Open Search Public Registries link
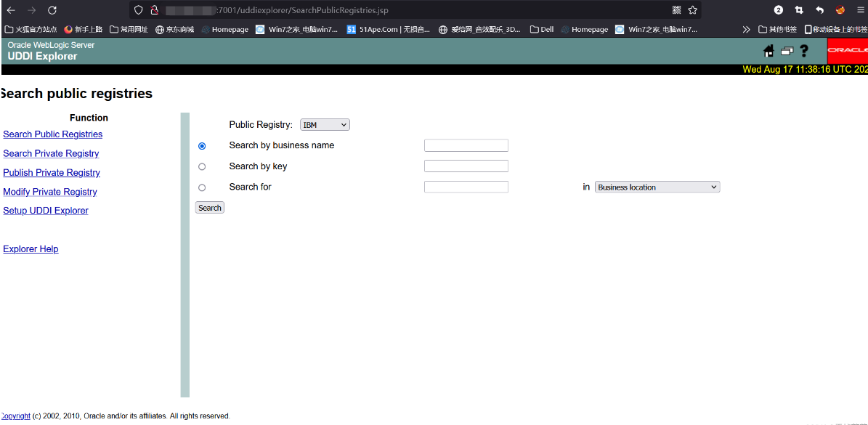Image resolution: width=868 pixels, height=425 pixels. [52, 134]
